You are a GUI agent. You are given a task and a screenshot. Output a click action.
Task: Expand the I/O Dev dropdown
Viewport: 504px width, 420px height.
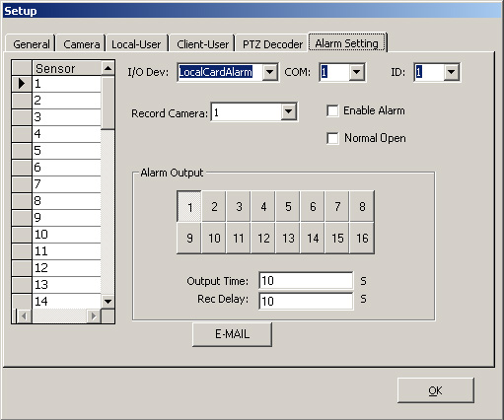pyautogui.click(x=270, y=72)
